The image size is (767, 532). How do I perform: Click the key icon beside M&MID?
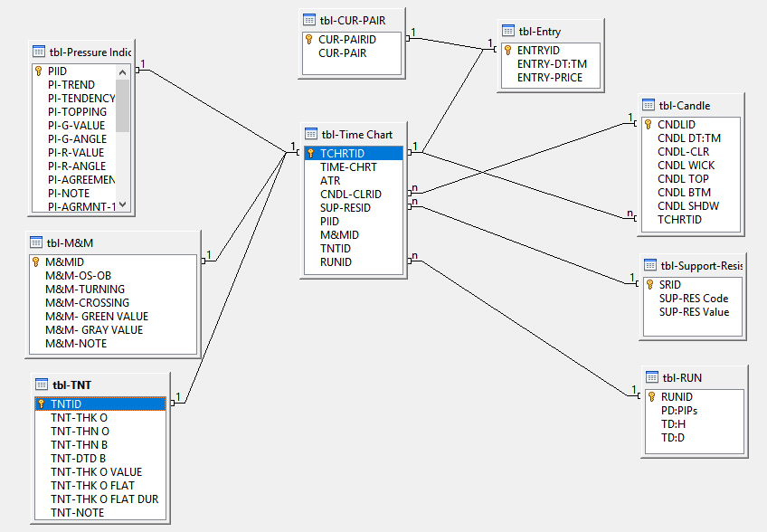tap(36, 261)
